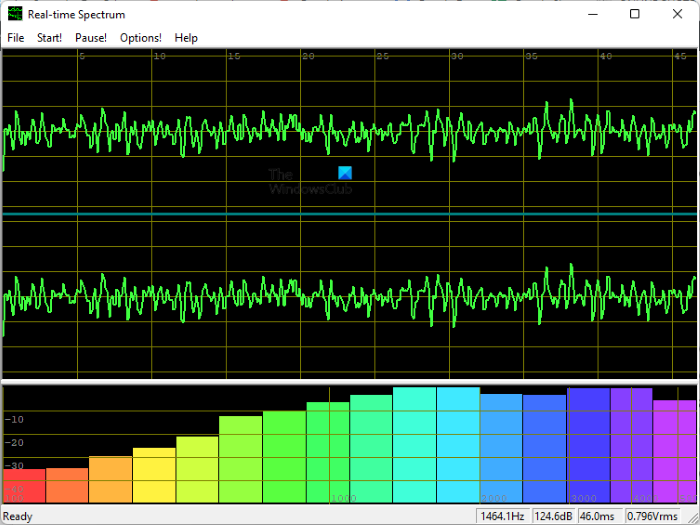
Task: Open the Options! menu
Action: (140, 38)
